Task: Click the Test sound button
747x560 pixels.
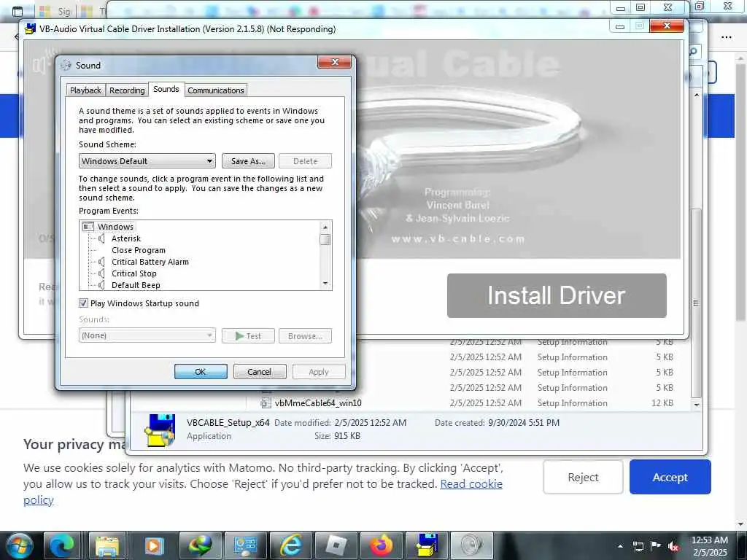Action: [248, 335]
